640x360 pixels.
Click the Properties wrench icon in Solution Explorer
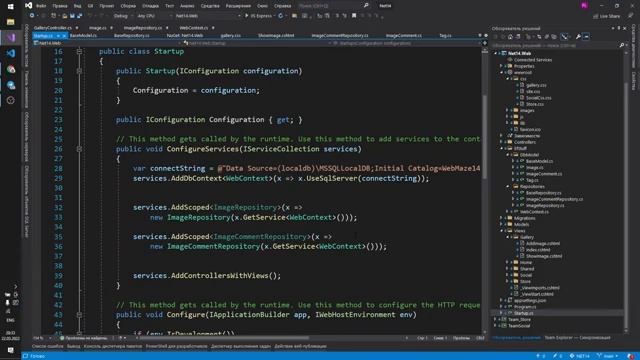click(578, 37)
